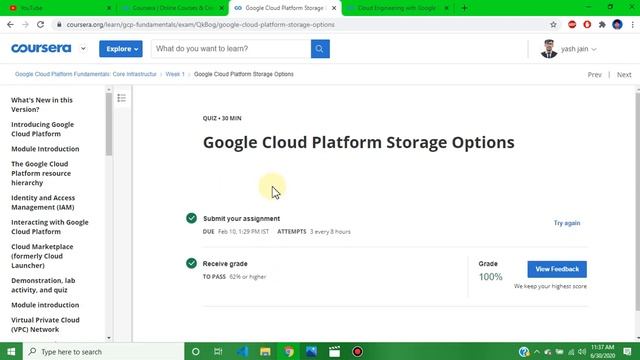This screenshot has width=640, height=360.
Task: Go to Google Cloud Platform Fundamentals breadcrumb
Action: tap(86, 74)
